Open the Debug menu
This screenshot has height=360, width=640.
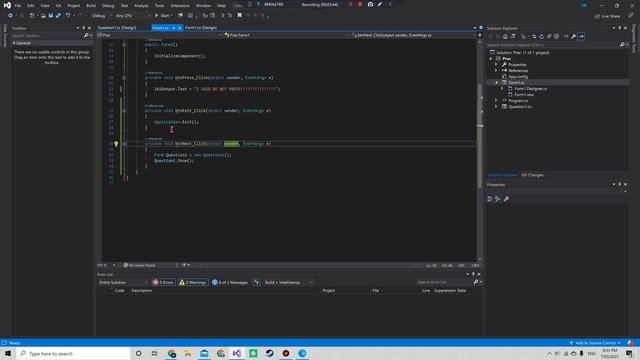coord(108,6)
